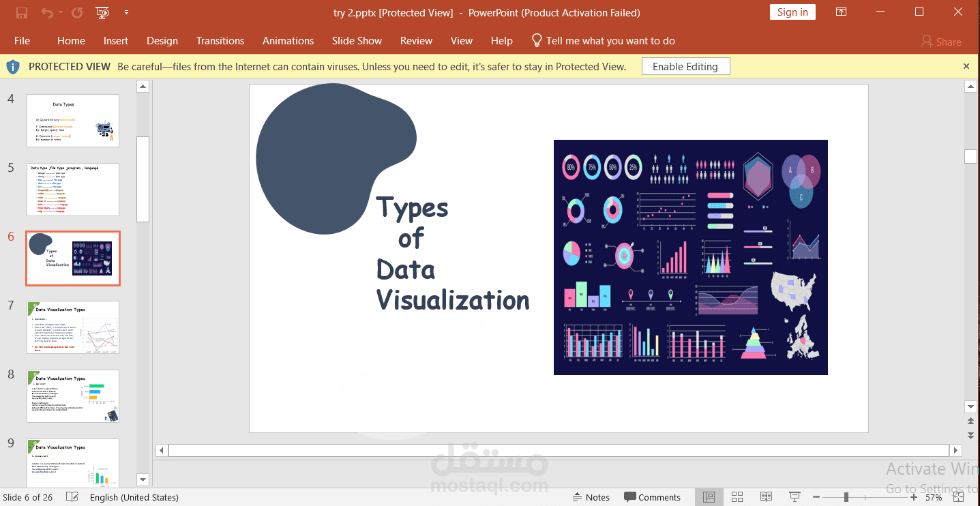Screen dimensions: 980x506
Task: Click the Protected View shield icon
Action: pos(13,66)
